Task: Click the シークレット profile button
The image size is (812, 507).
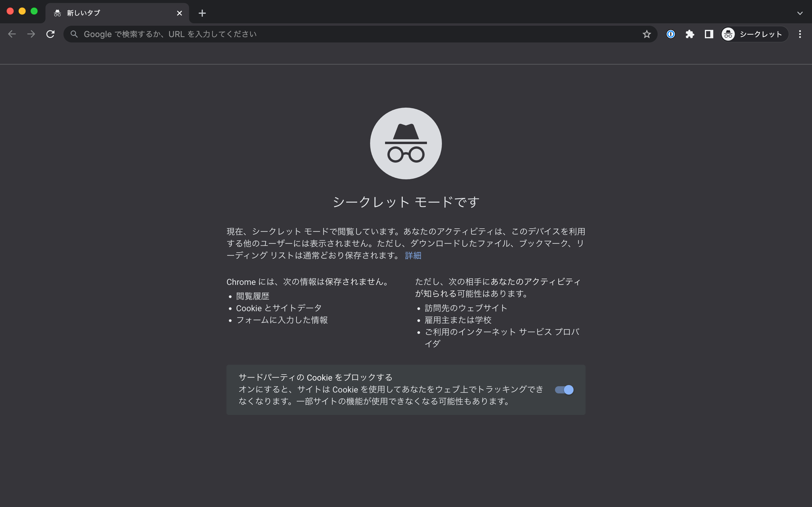Action: coord(754,34)
